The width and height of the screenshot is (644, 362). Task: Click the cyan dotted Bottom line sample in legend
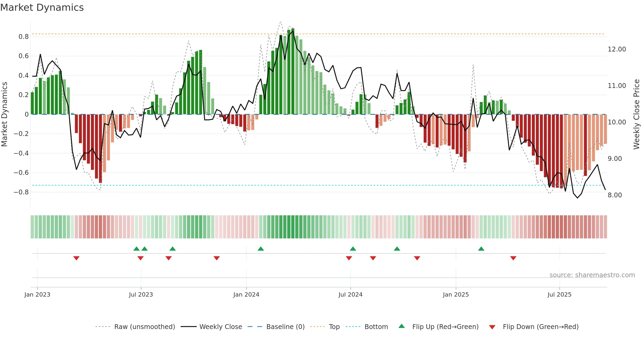tap(353, 327)
